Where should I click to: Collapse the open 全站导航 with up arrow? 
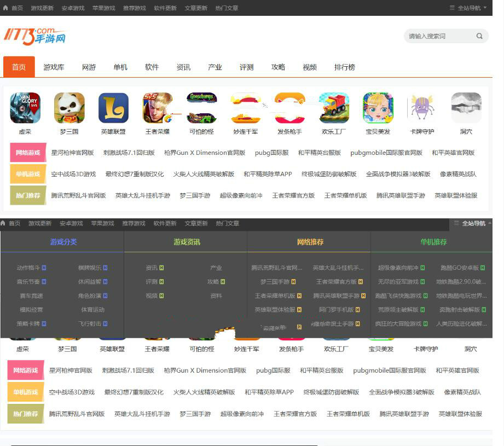pyautogui.click(x=490, y=223)
